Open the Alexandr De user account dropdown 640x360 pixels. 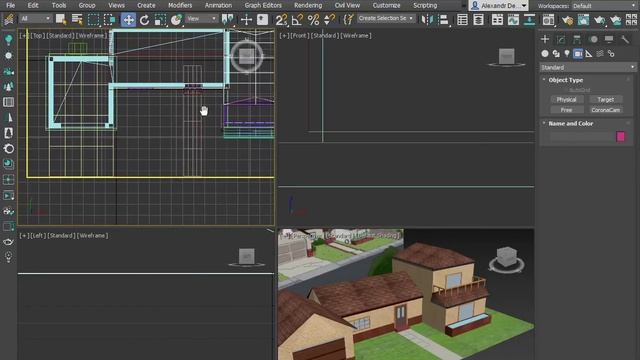tap(498, 5)
